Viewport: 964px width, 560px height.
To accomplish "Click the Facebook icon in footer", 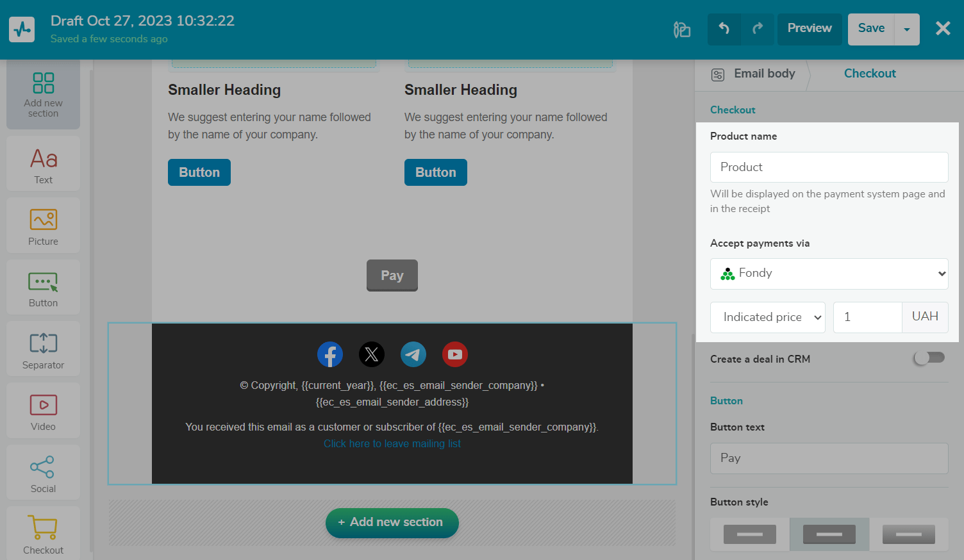I will (x=330, y=354).
